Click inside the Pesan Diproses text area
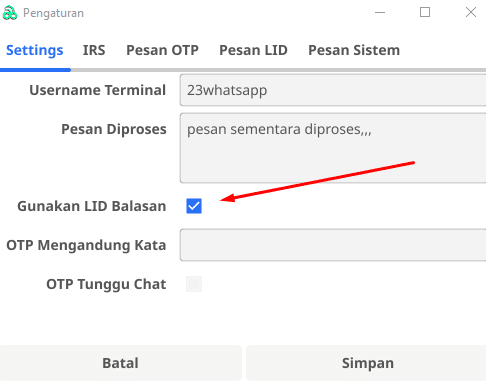This screenshot has width=486, height=384. pos(333,148)
